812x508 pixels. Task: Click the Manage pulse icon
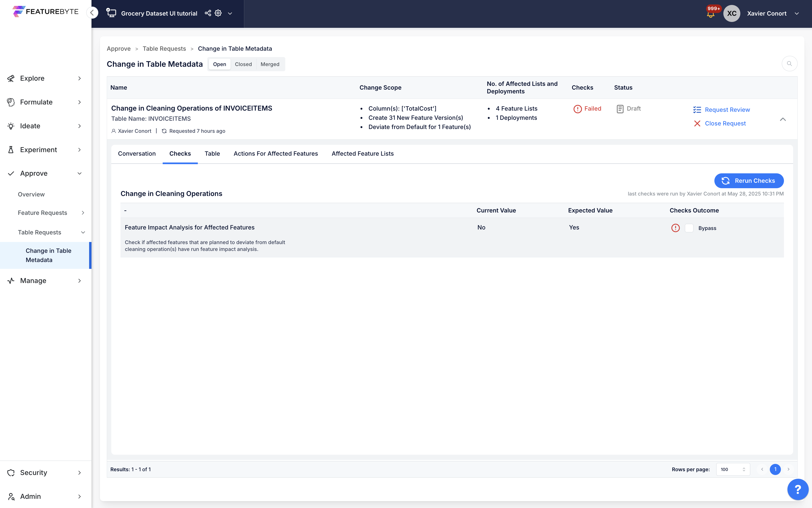tap(11, 281)
